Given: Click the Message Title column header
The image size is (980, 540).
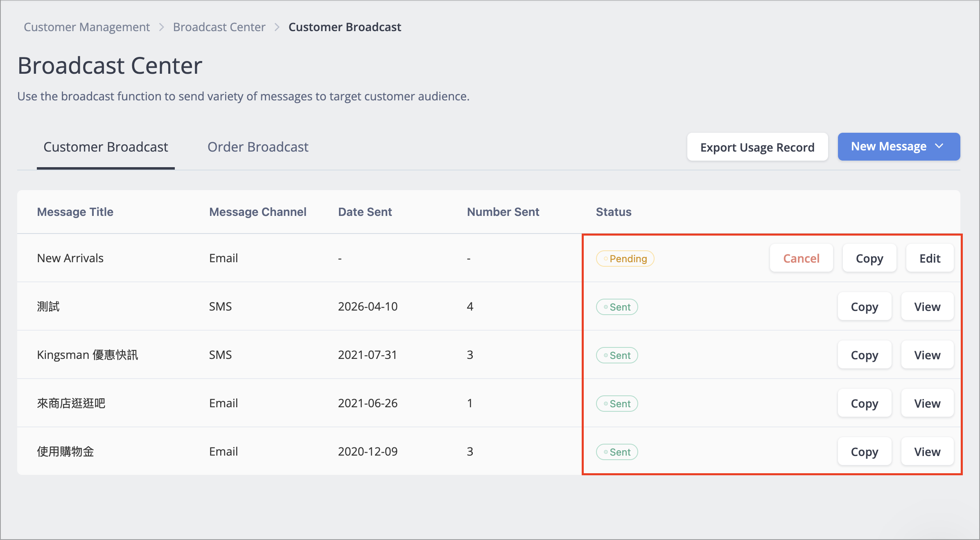Looking at the screenshot, I should 75,212.
